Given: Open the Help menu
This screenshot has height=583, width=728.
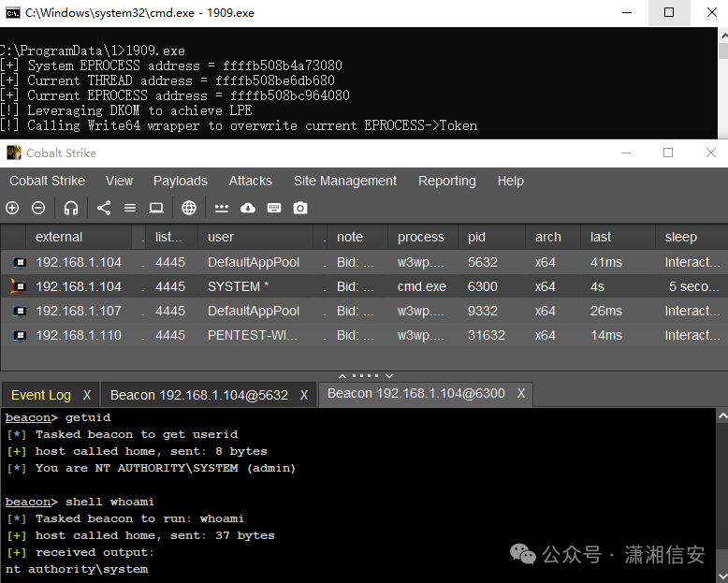Looking at the screenshot, I should click(510, 181).
